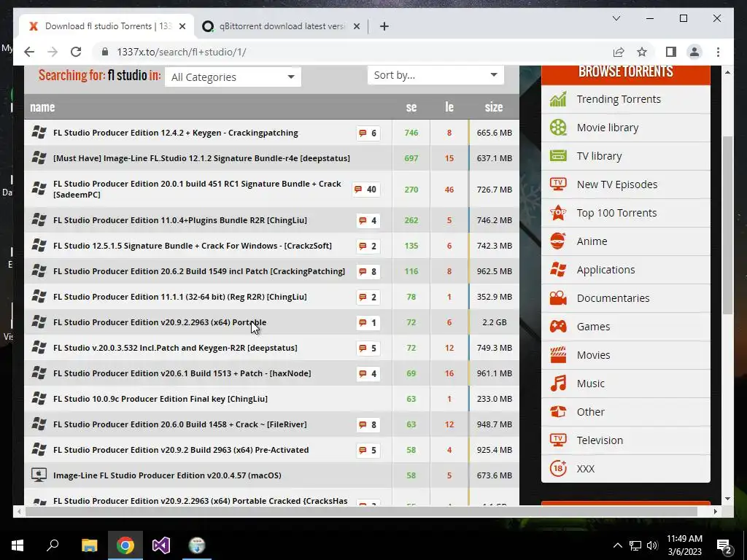Click the Anime ninja icon
The image size is (747, 560).
click(x=558, y=241)
